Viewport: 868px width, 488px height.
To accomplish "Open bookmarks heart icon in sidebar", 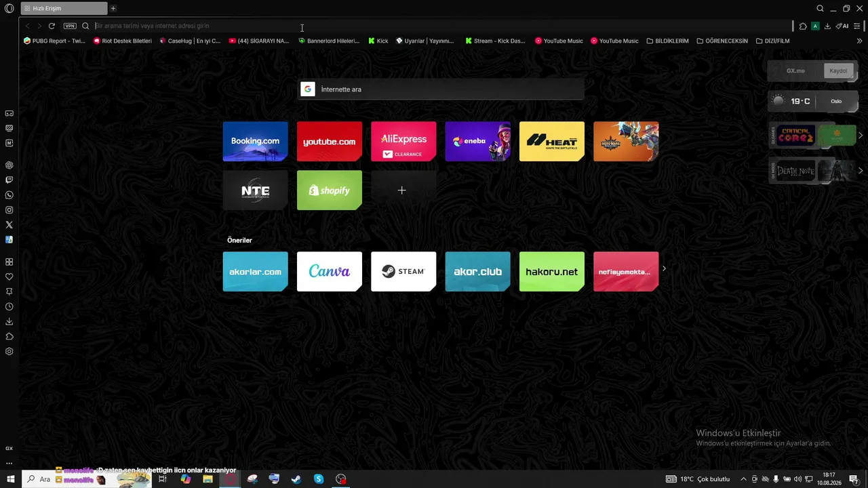I will click(x=9, y=277).
